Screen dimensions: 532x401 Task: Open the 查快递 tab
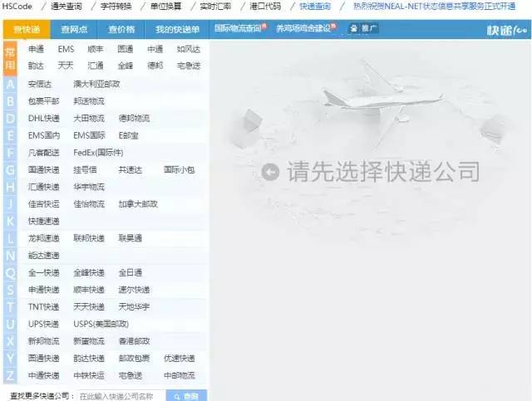27,30
